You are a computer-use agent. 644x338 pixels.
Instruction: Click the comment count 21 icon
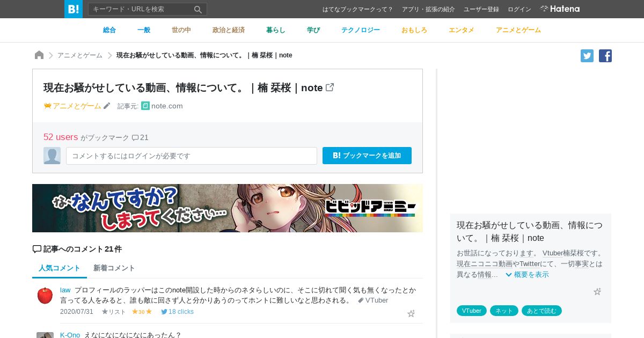[x=140, y=138]
